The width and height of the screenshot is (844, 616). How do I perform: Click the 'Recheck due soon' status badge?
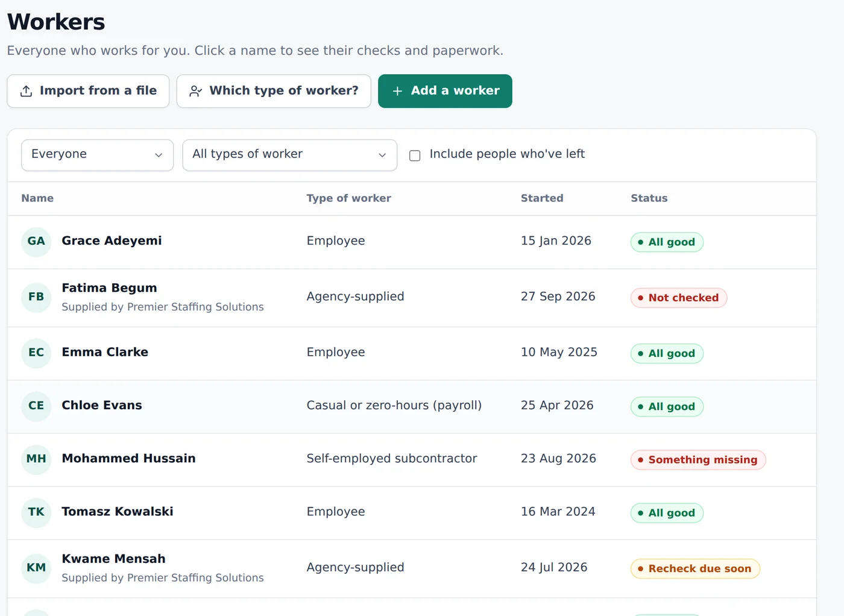pyautogui.click(x=695, y=568)
